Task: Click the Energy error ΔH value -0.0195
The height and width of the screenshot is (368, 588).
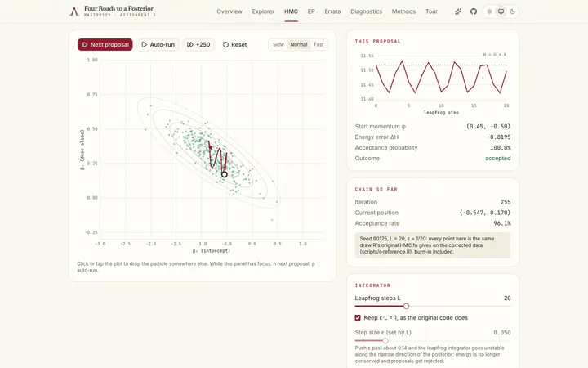Action: pos(499,137)
